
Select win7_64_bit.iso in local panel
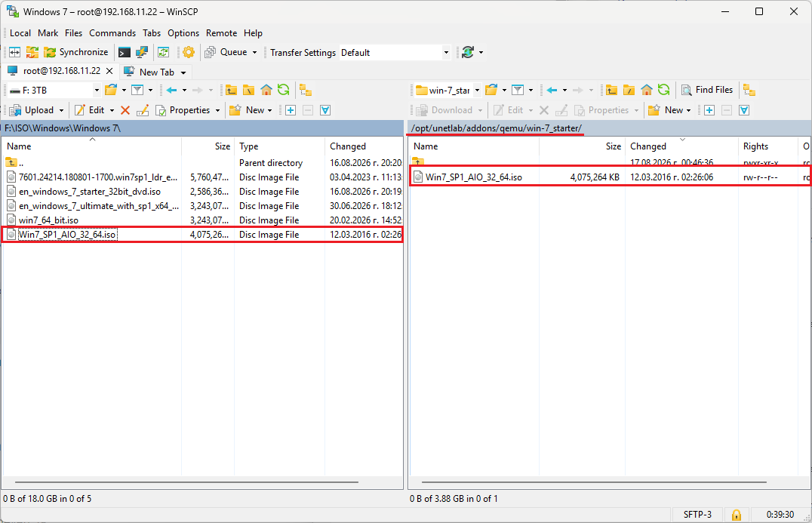pos(49,220)
